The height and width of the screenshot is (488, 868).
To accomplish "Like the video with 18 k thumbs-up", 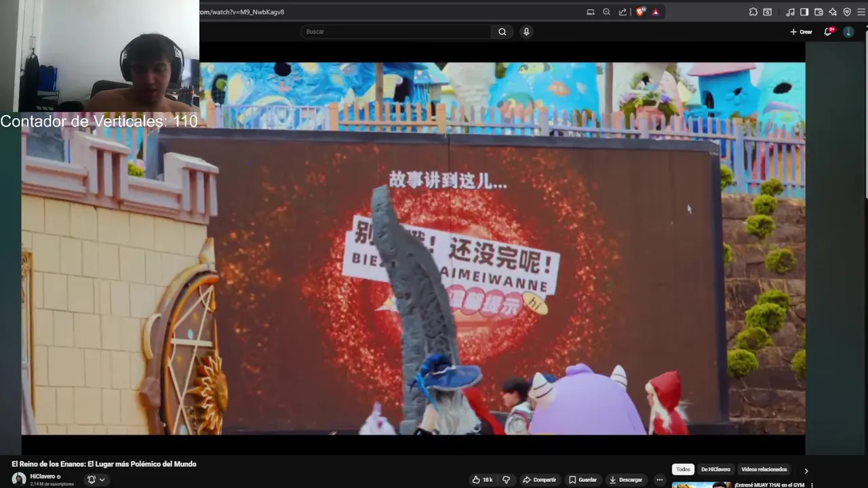I will tap(482, 480).
